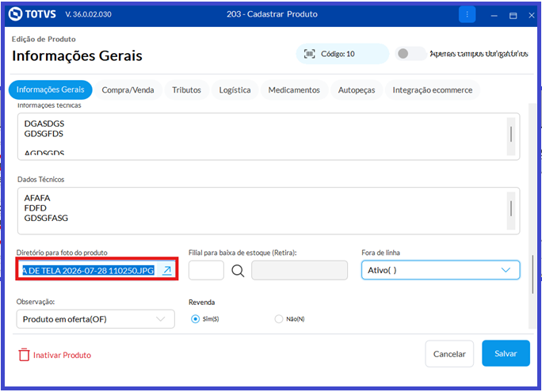Viewport: 542px width, 392px height.
Task: Close the Cadastrar Produto window
Action: click(532, 15)
